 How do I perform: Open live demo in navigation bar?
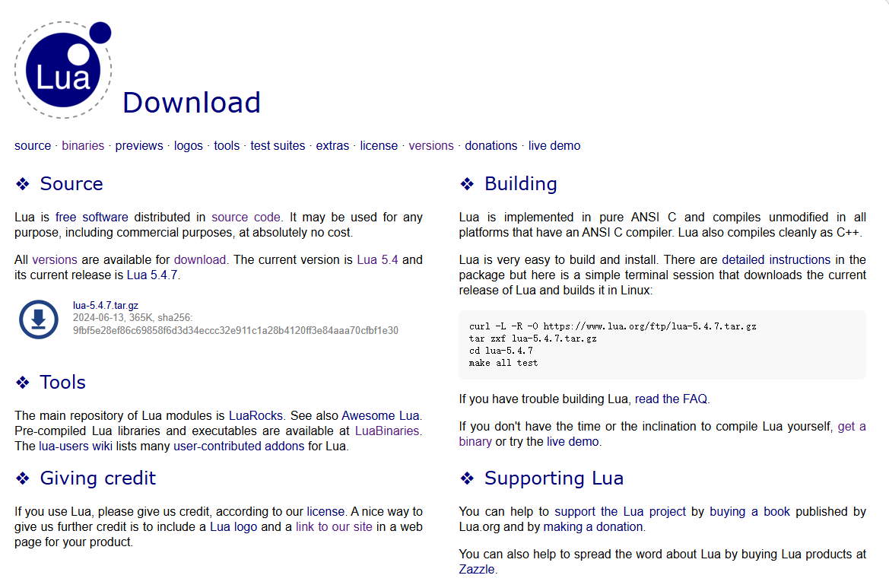554,146
